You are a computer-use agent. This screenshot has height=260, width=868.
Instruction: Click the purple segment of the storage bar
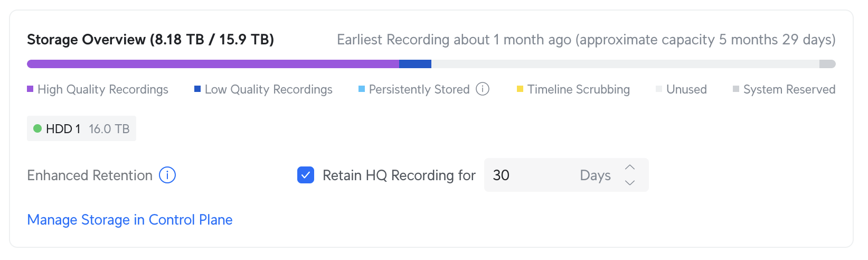point(211,64)
